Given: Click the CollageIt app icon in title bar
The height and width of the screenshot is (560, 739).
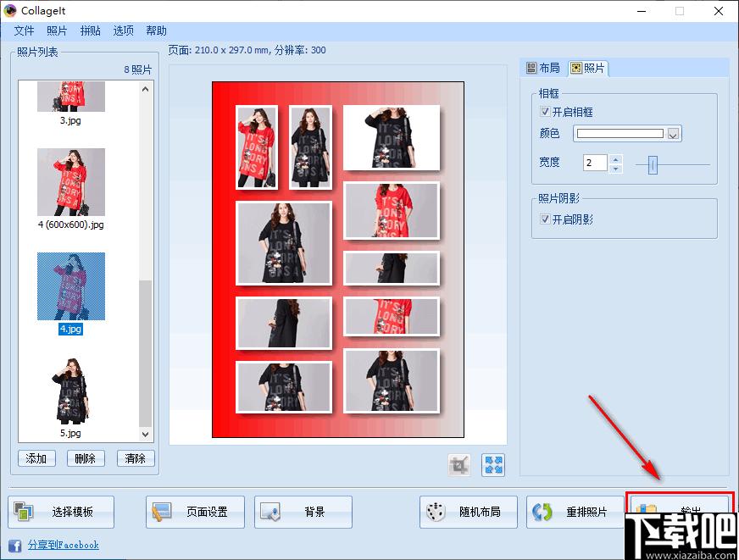Looking at the screenshot, I should (x=10, y=10).
